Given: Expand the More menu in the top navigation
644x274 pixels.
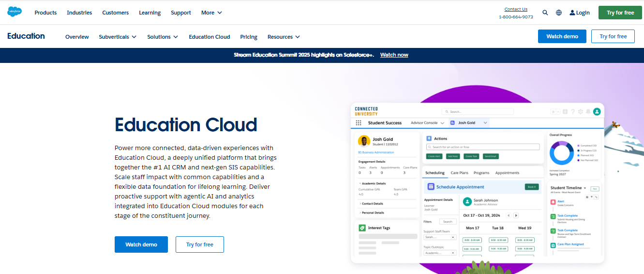Looking at the screenshot, I should (212, 13).
